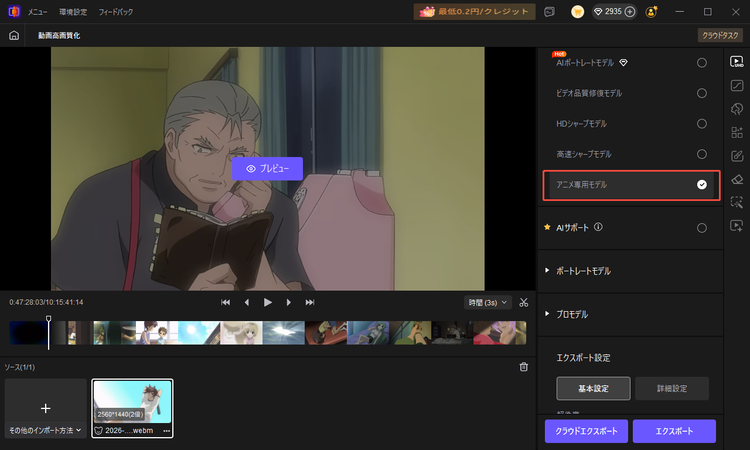
Task: Select the HDシャープモデル radio button
Action: click(702, 124)
